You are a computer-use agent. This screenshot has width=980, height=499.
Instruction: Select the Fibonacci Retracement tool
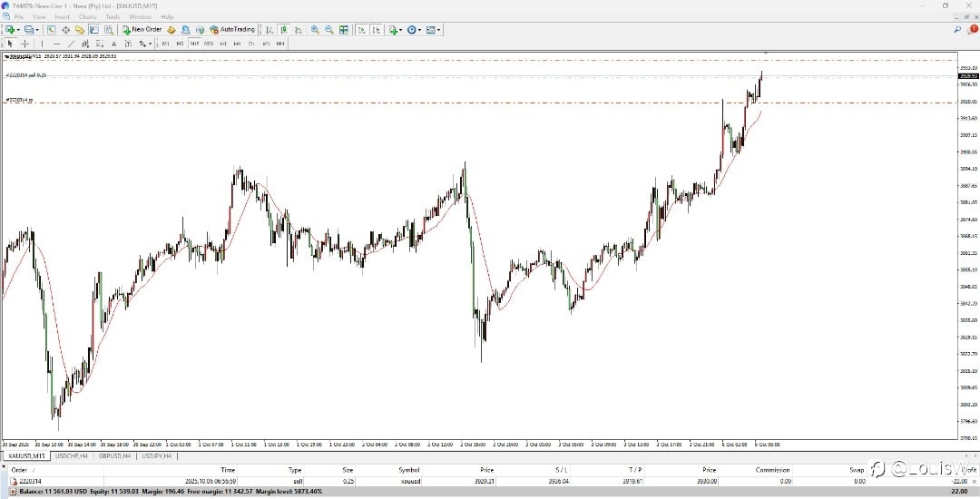tap(100, 44)
